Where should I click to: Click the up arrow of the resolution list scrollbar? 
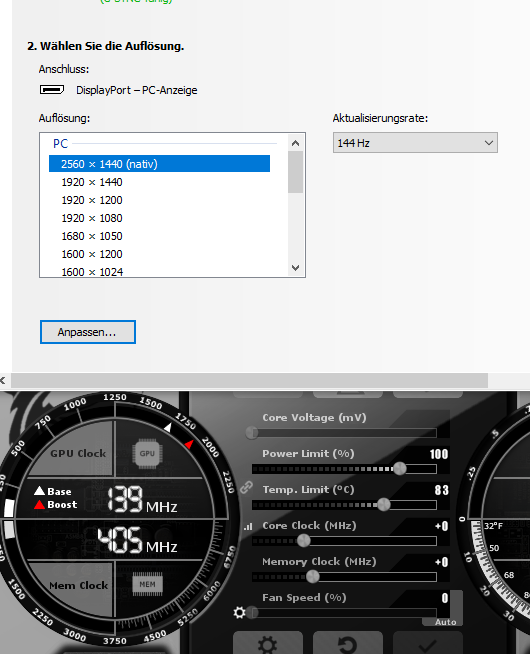tap(296, 143)
